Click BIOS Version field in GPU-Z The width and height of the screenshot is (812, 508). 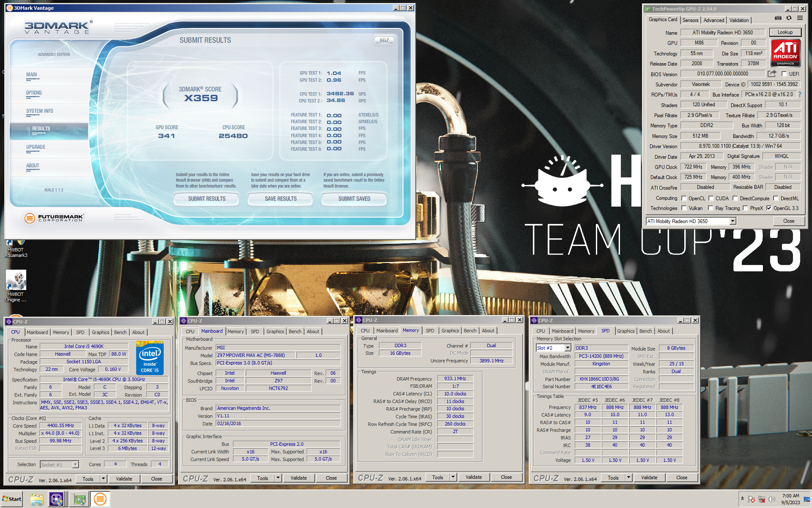click(722, 74)
